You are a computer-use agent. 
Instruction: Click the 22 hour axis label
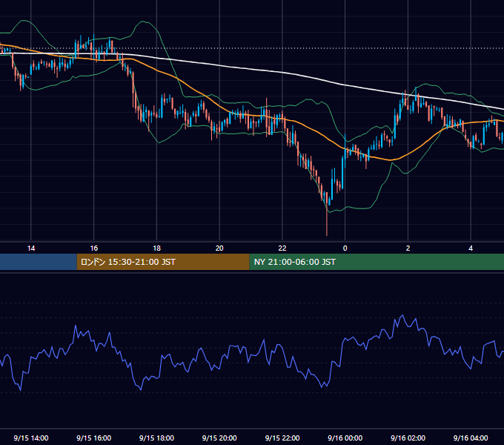[282, 248]
